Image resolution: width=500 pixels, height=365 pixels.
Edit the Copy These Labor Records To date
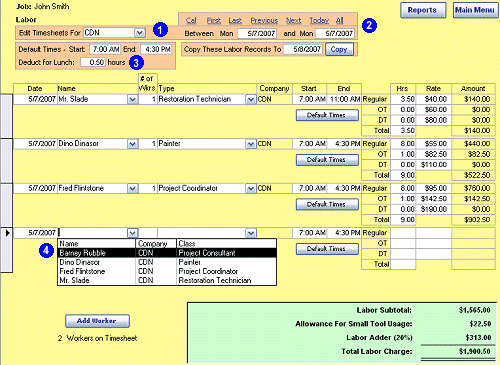303,49
